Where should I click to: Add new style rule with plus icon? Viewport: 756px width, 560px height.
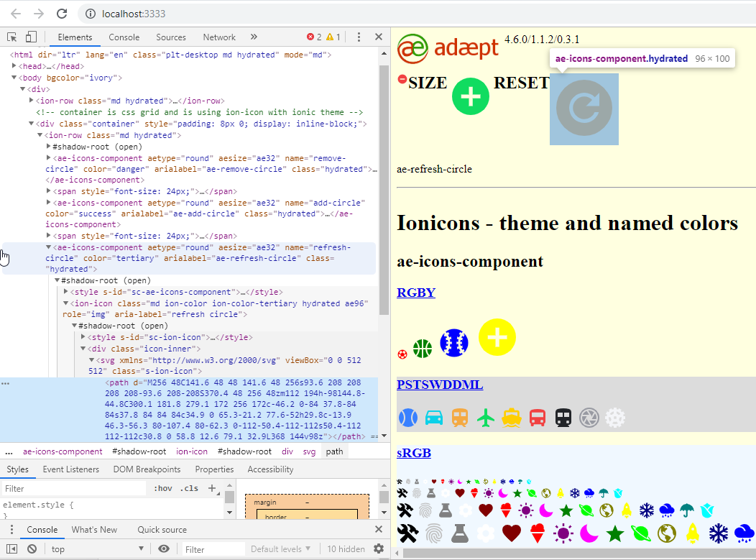coord(212,488)
